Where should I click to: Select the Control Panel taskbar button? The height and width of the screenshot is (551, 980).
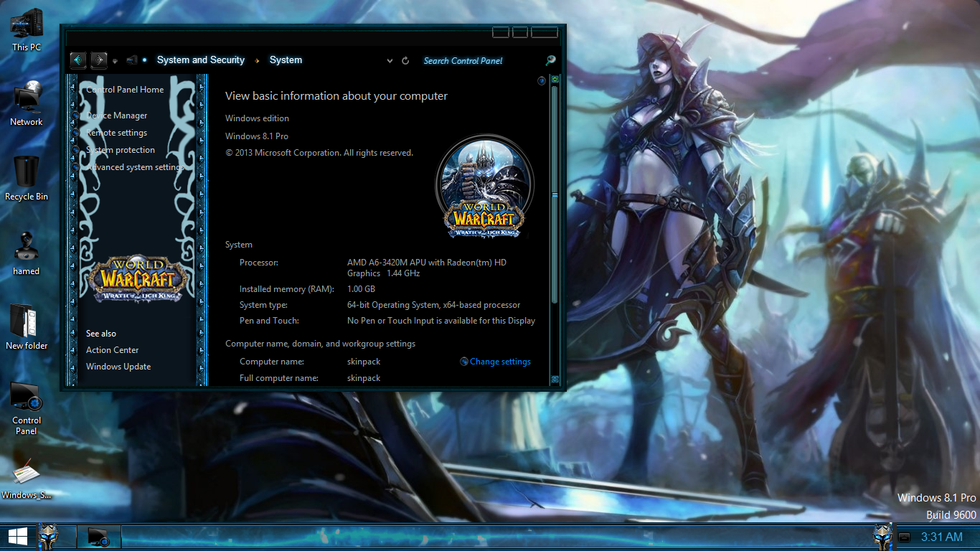pyautogui.click(x=99, y=537)
